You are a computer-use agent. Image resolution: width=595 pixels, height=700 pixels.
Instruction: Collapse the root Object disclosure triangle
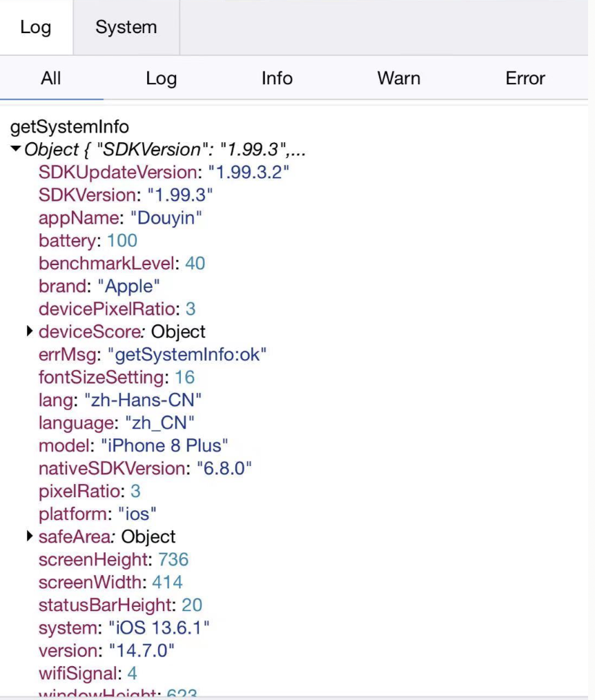click(x=16, y=148)
